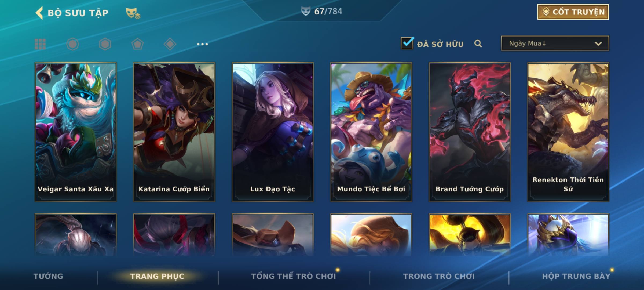Open the mask and coins skin shop icon

[x=133, y=13]
